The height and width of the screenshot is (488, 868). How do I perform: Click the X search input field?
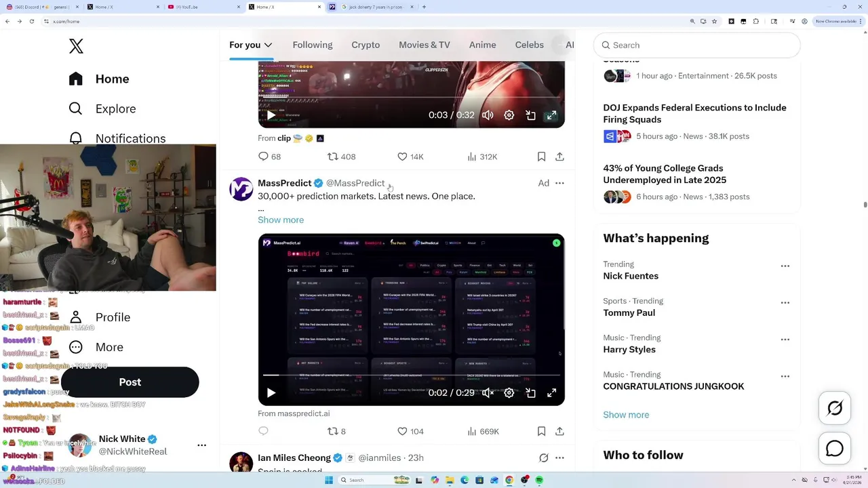[697, 45]
